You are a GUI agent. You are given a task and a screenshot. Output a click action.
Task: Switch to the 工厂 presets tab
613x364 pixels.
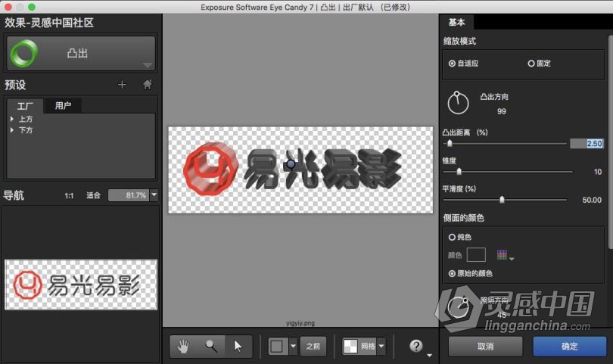click(25, 106)
